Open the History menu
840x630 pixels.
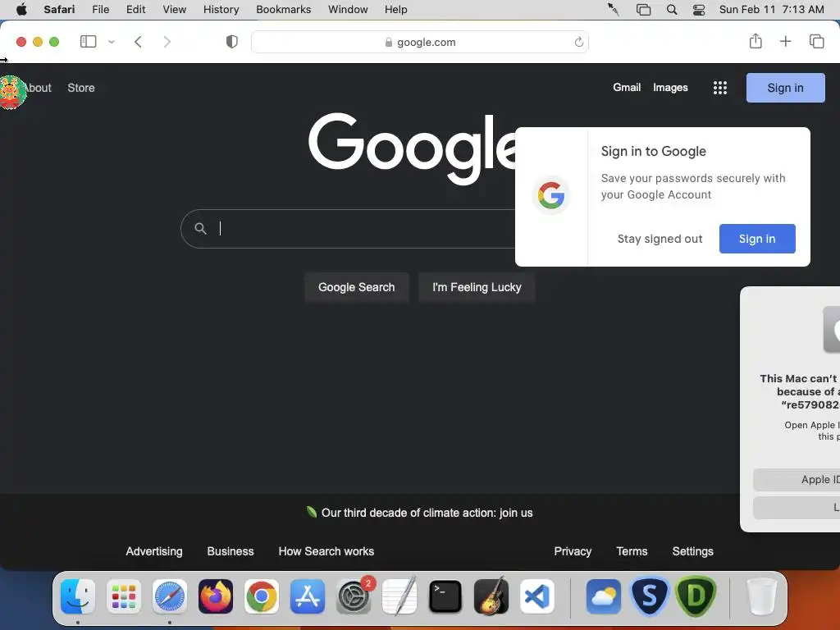click(x=221, y=9)
